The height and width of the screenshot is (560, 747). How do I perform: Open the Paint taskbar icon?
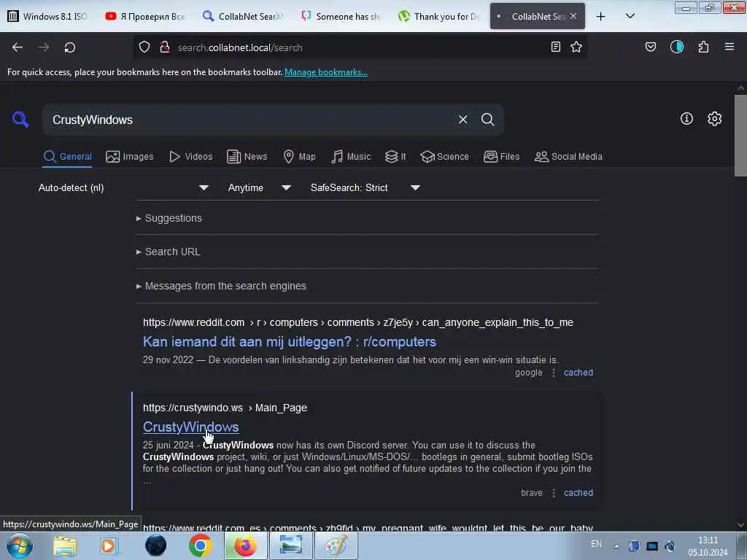pos(336,545)
